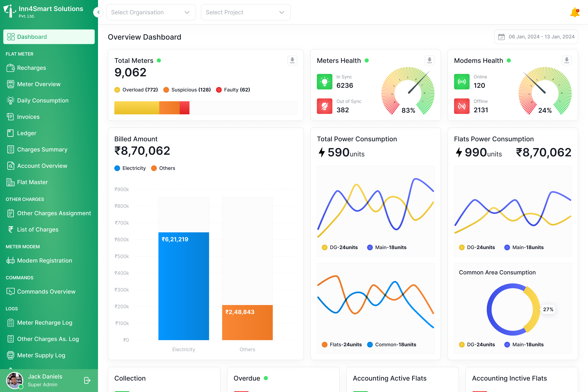Open Recharges from the sidebar

(x=32, y=68)
